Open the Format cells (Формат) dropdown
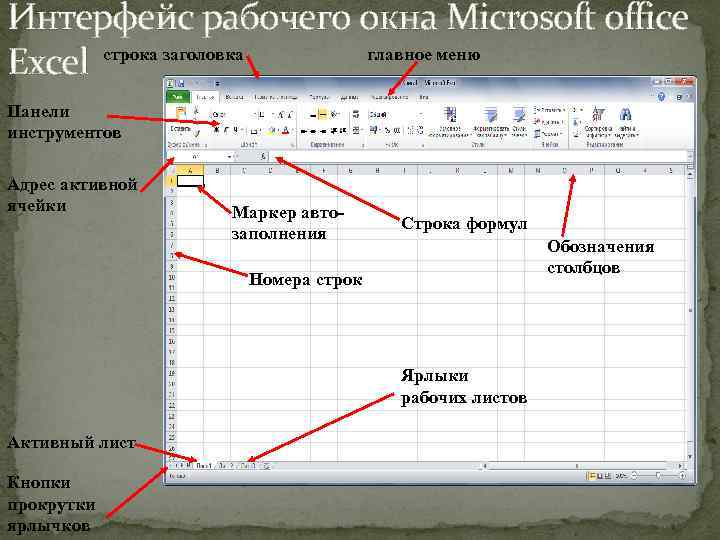This screenshot has height=540, width=720. [x=549, y=134]
